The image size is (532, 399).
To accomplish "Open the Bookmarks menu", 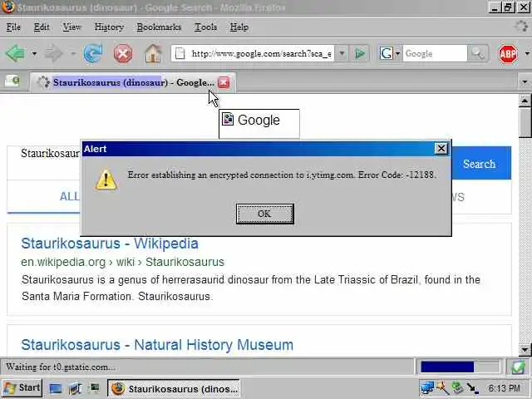I will [x=159, y=27].
